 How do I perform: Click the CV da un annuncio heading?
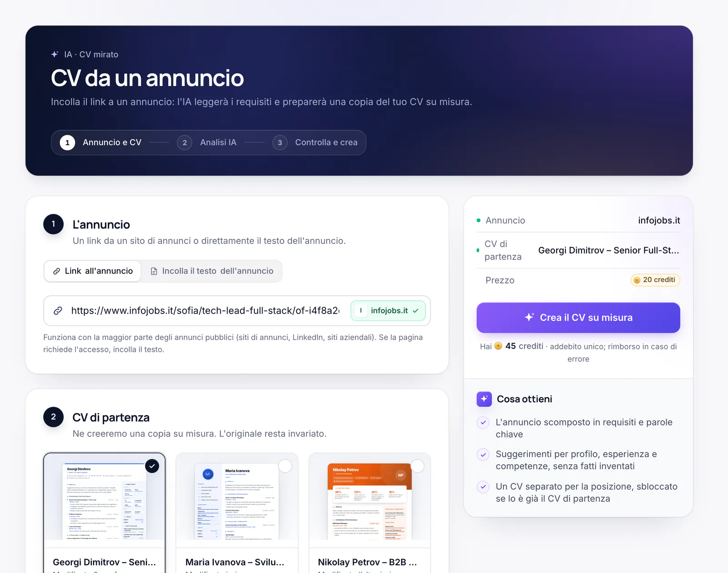point(147,78)
